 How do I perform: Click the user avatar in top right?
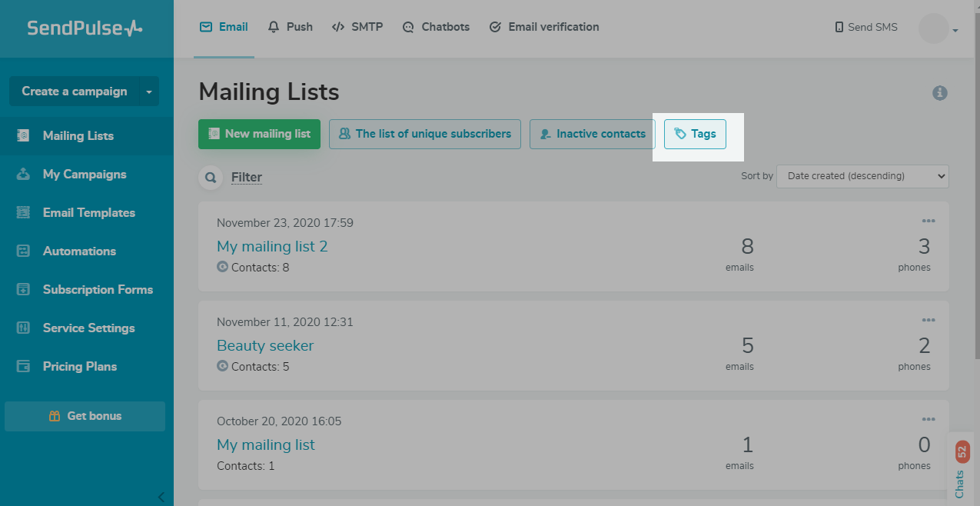pyautogui.click(x=933, y=28)
